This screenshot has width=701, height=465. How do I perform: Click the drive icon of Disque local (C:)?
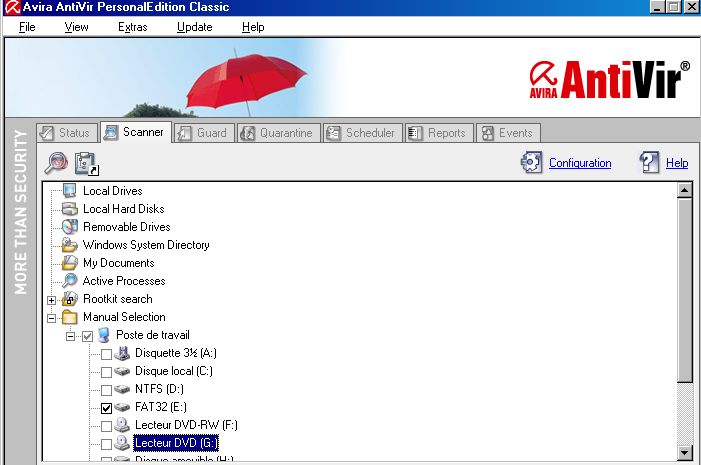pyautogui.click(x=122, y=371)
